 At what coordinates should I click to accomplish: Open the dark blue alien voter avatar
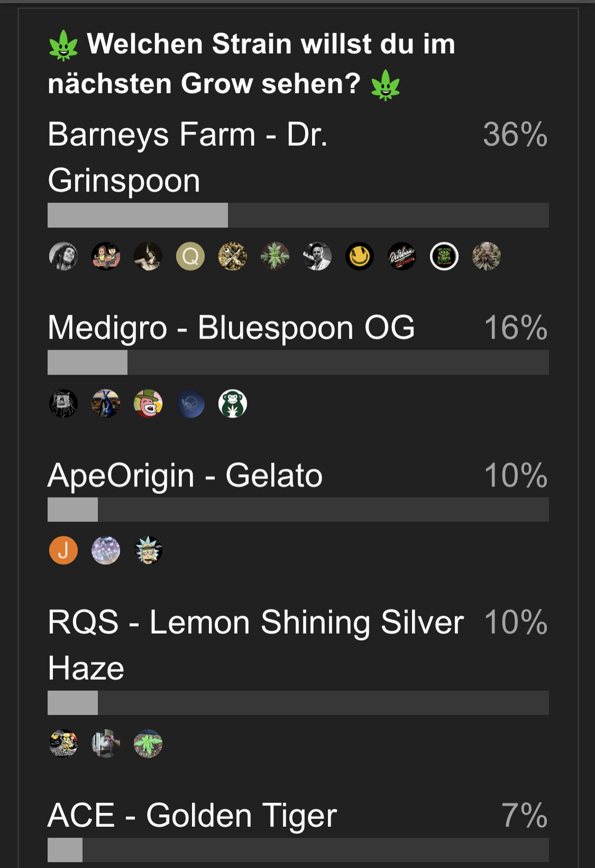[190, 404]
